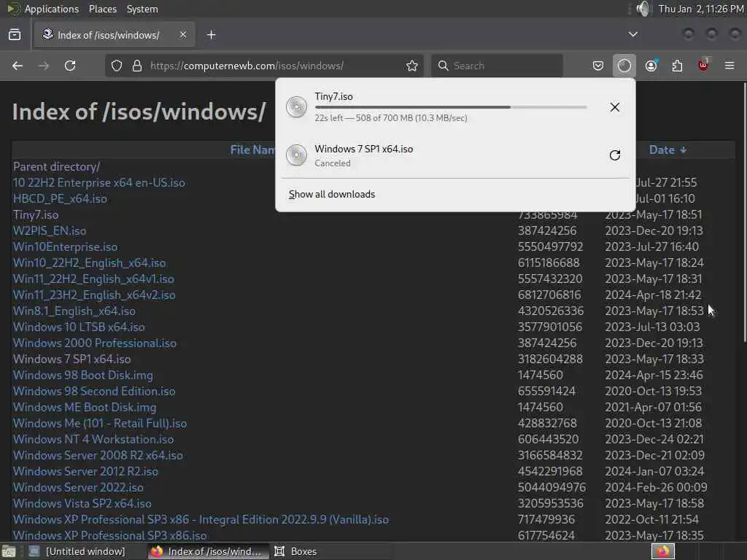This screenshot has height=560, width=747.
Task: Reload the page with the refresh icon
Action: point(70,66)
